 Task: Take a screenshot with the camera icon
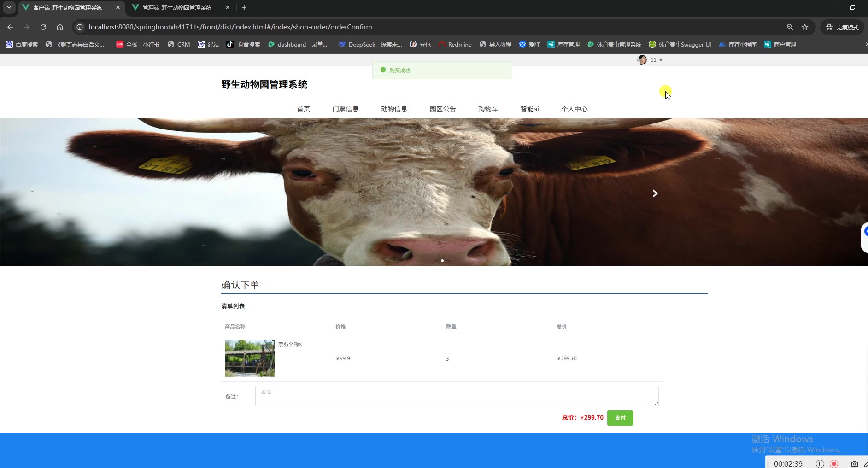855,464
